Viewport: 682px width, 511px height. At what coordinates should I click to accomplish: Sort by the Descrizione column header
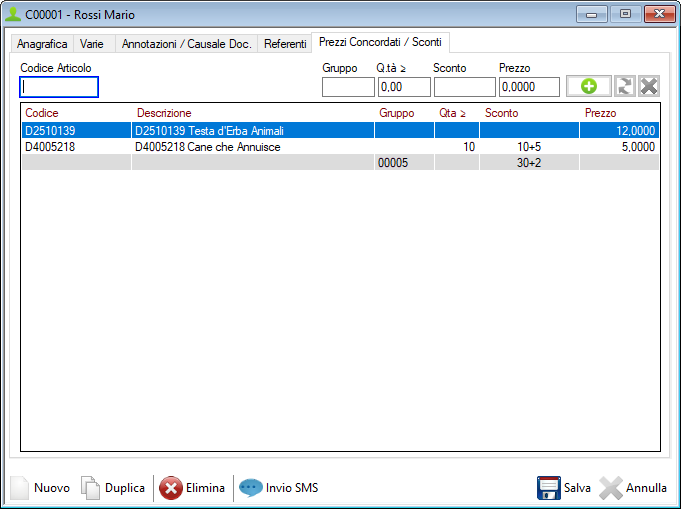click(164, 113)
